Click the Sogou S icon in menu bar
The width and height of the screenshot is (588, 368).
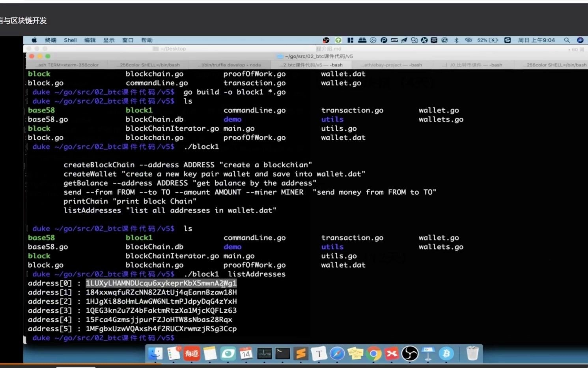tap(508, 40)
